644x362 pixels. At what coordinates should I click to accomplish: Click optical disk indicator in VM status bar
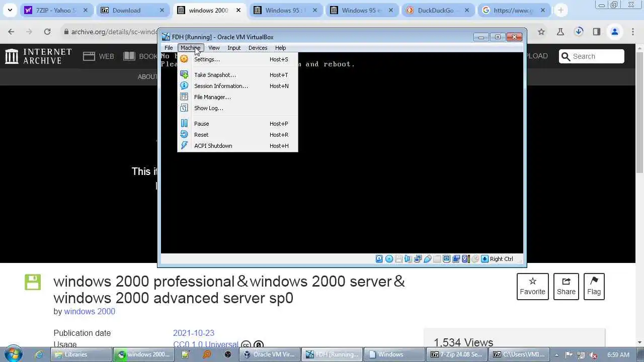click(389, 259)
